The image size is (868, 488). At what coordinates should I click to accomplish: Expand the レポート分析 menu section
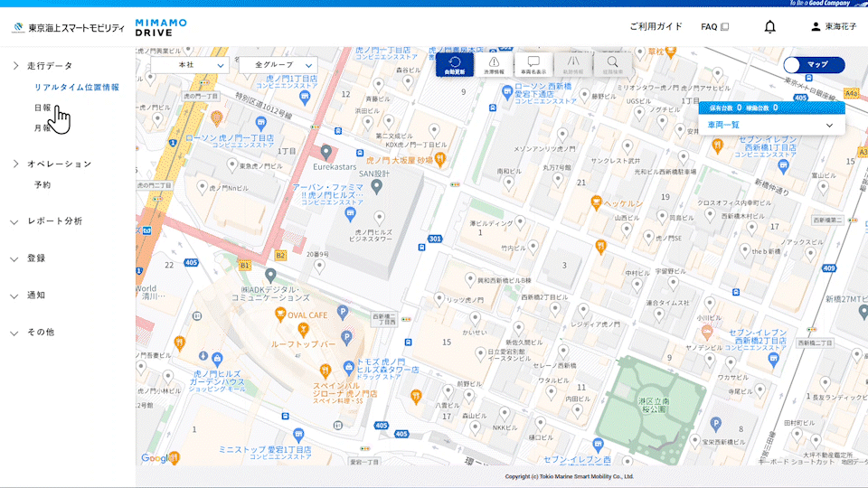(46, 221)
